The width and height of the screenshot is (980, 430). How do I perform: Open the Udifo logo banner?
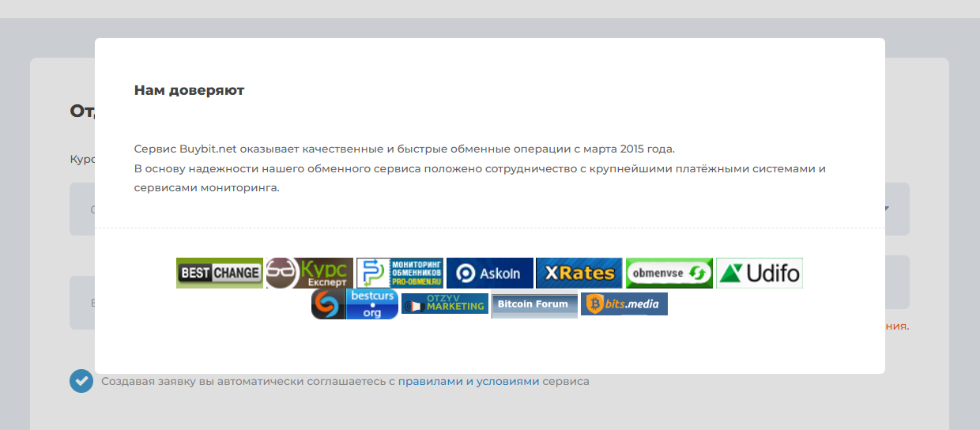pyautogui.click(x=759, y=273)
